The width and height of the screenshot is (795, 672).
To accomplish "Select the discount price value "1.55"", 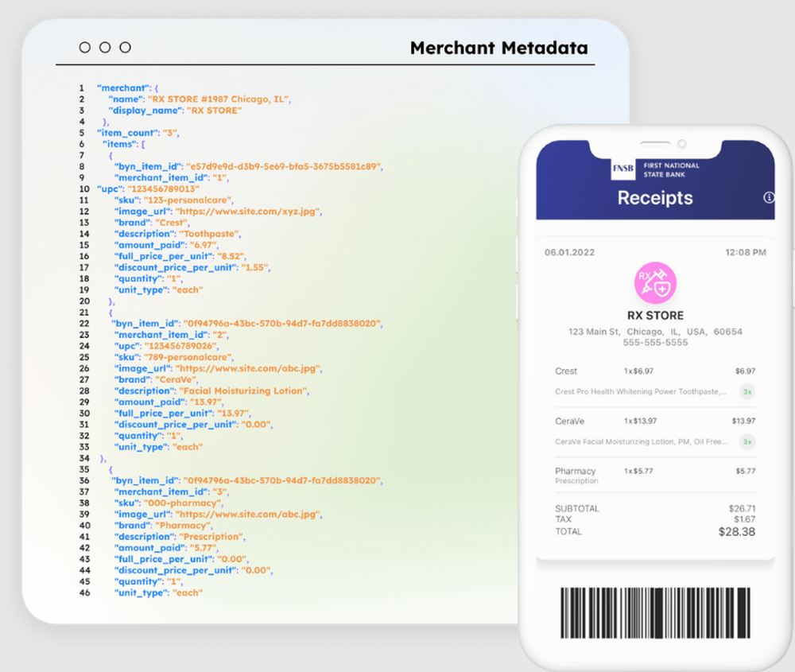I will [x=255, y=267].
